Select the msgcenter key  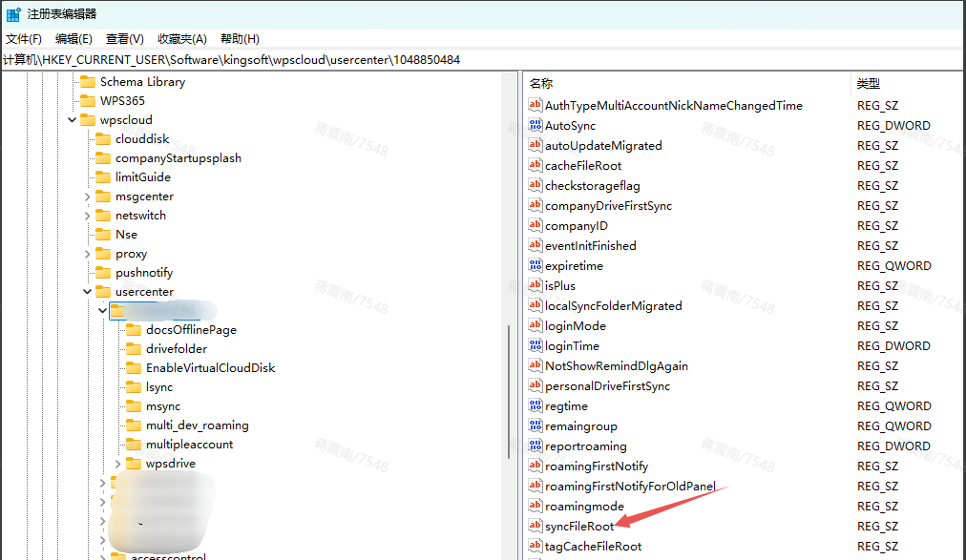(144, 197)
